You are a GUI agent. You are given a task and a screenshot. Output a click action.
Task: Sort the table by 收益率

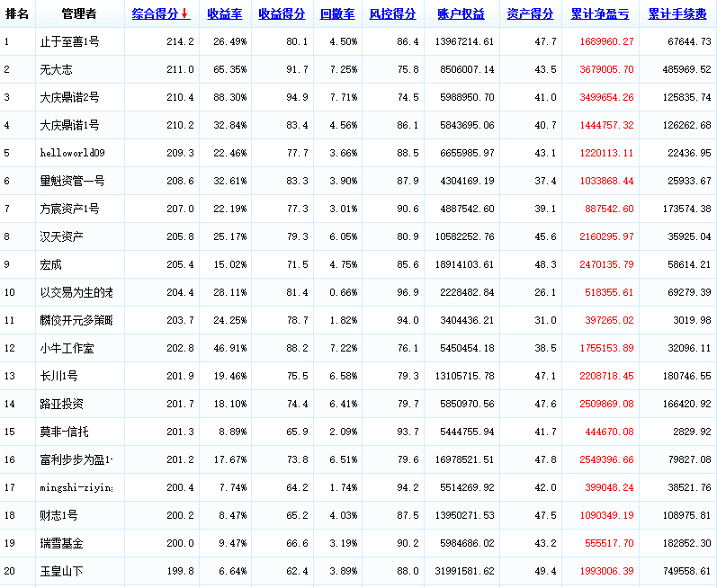coord(224,14)
